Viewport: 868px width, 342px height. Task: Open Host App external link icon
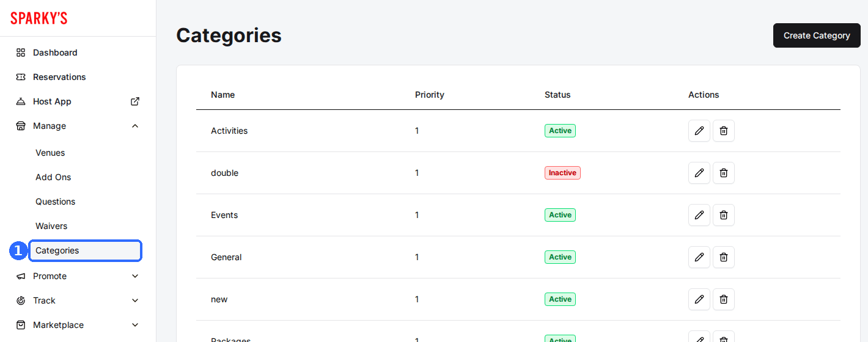pyautogui.click(x=135, y=101)
